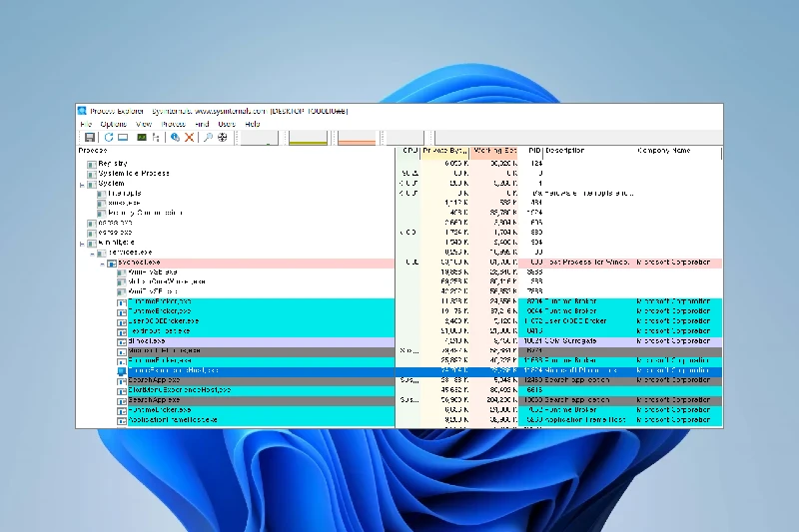
Task: Open process Properties with the blue info icon
Action: [175, 138]
